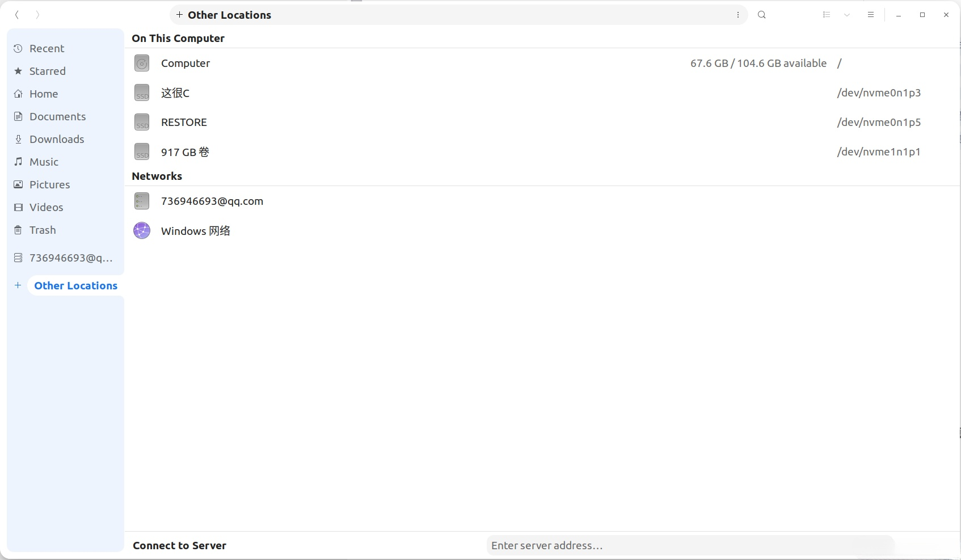Click the Videos film icon
Image resolution: width=961 pixels, height=560 pixels.
[18, 208]
